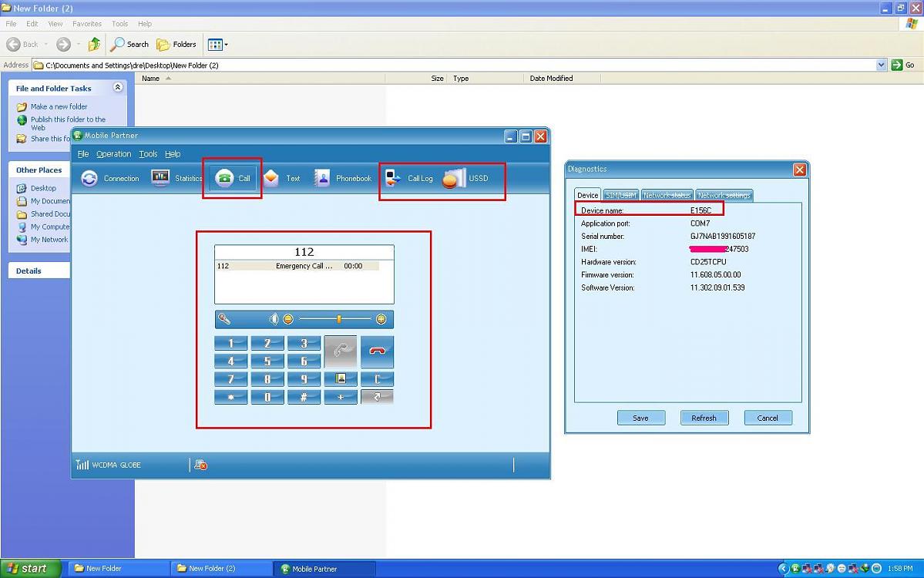Open the Views dropdown in Explorer toolbar
The width and height of the screenshot is (924, 578).
click(x=218, y=45)
